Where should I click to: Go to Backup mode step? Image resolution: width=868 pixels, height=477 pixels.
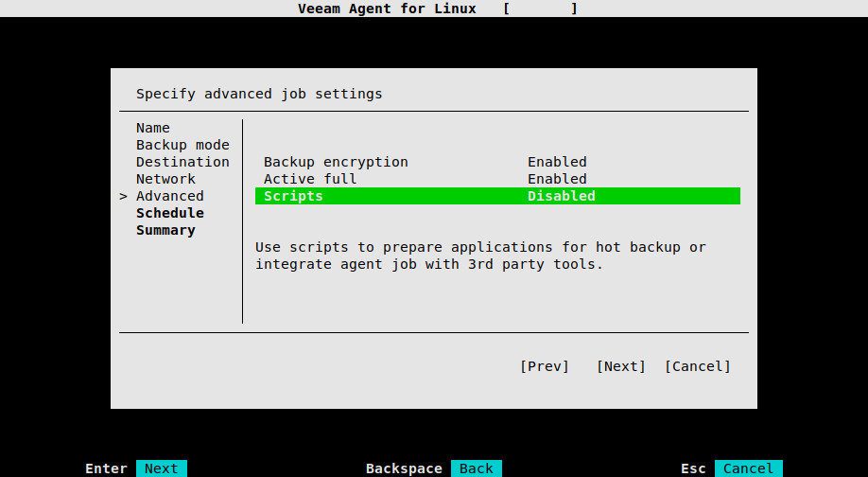[x=182, y=145]
